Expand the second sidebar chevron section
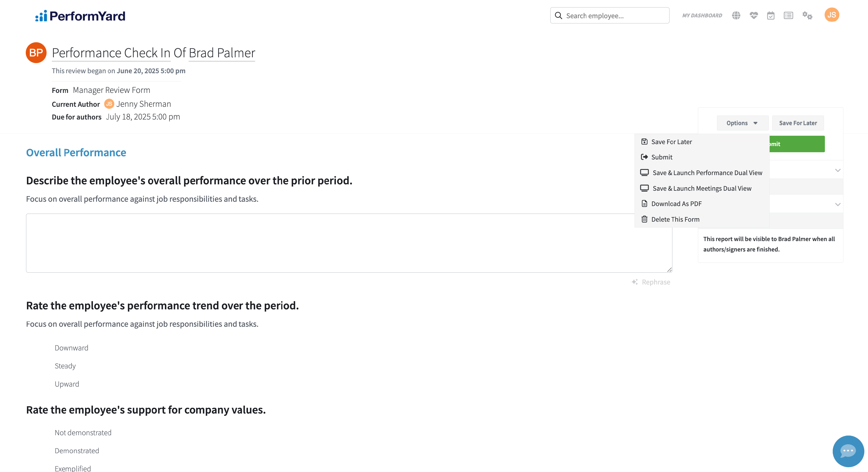Viewport: 868px width, 472px height. point(837,204)
